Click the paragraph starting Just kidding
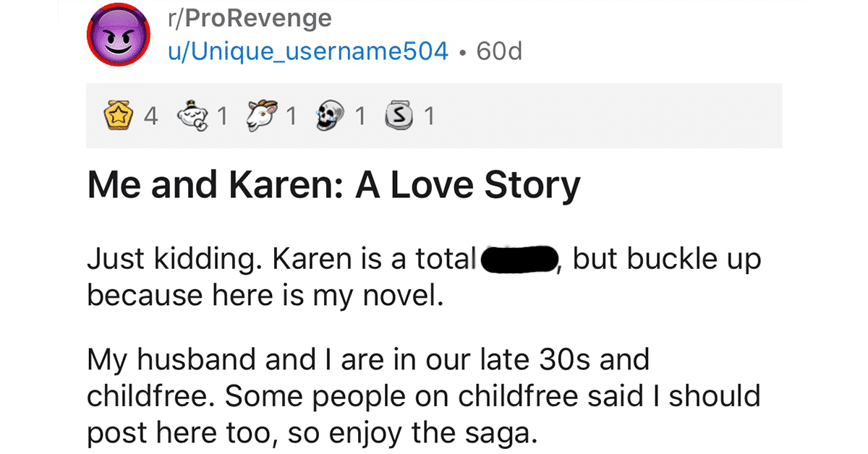This screenshot has width=868, height=454. pos(424,278)
